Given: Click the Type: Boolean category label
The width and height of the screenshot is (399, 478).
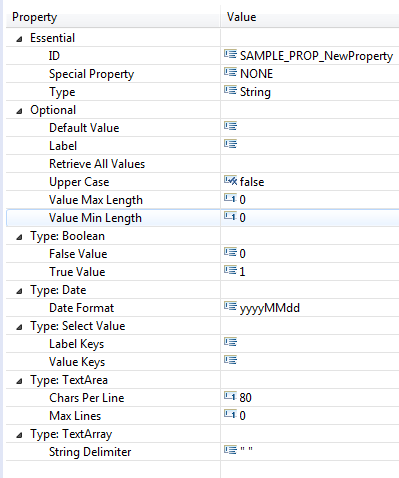Looking at the screenshot, I should 67,236.
